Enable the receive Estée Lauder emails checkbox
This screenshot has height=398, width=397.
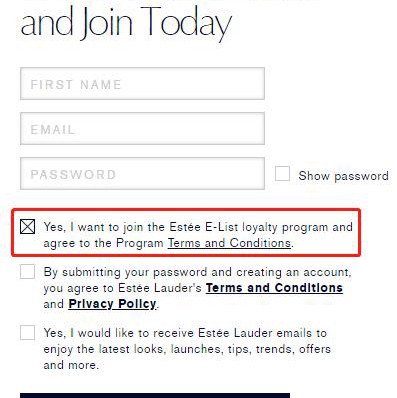pos(27,333)
